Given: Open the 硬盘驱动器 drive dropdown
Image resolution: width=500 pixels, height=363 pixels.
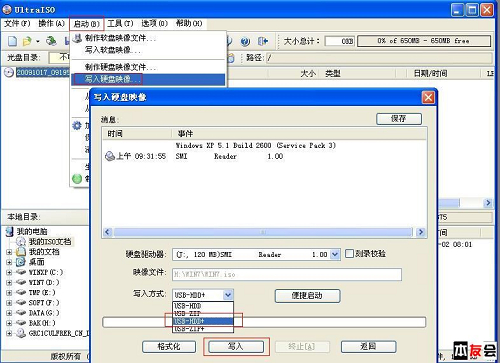Looking at the screenshot, I should pos(335,255).
